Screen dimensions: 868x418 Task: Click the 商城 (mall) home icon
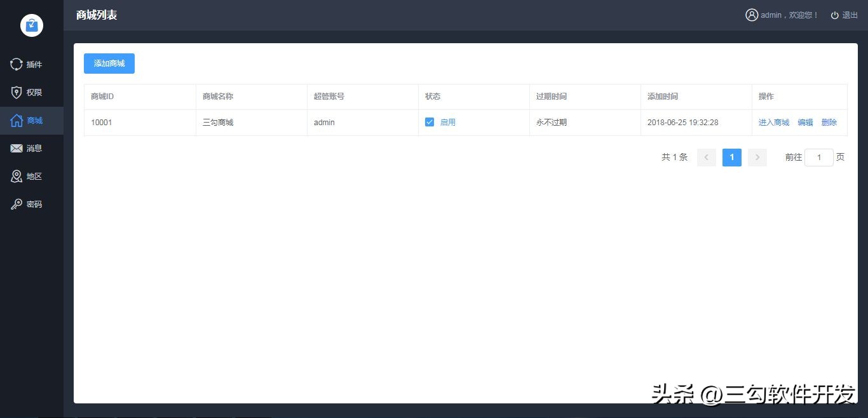[x=16, y=120]
